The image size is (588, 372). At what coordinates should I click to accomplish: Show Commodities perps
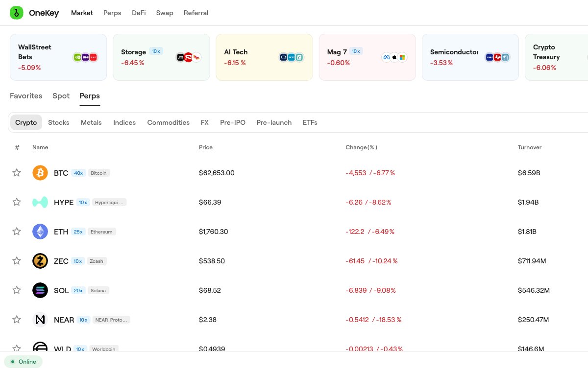point(169,122)
